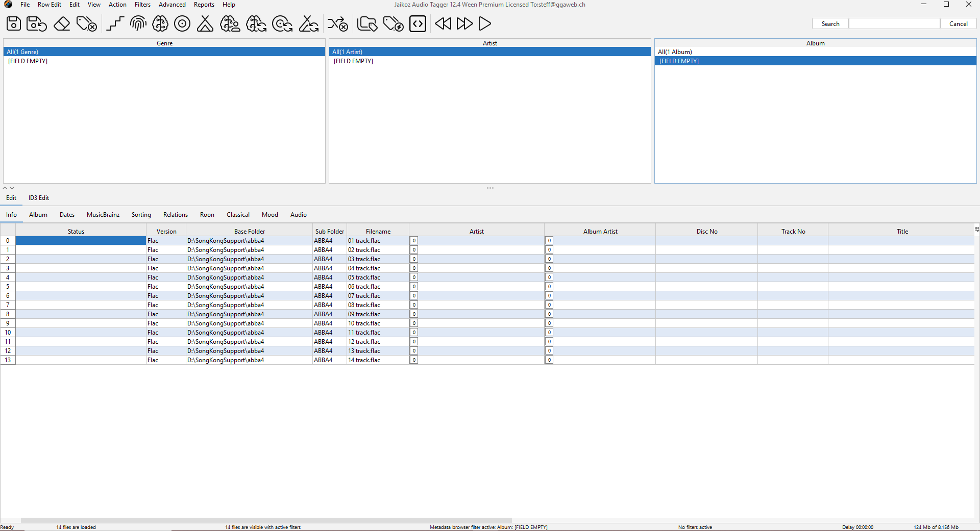
Task: Open the Filters menu
Action: click(x=142, y=5)
